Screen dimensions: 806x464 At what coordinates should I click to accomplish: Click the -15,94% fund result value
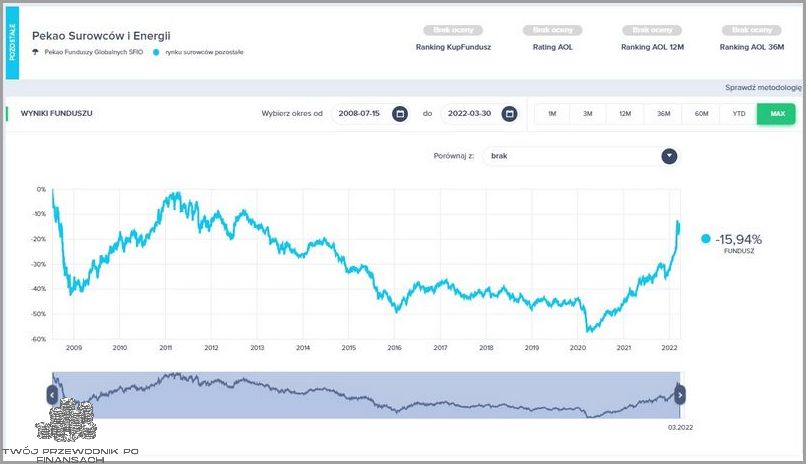click(x=739, y=239)
